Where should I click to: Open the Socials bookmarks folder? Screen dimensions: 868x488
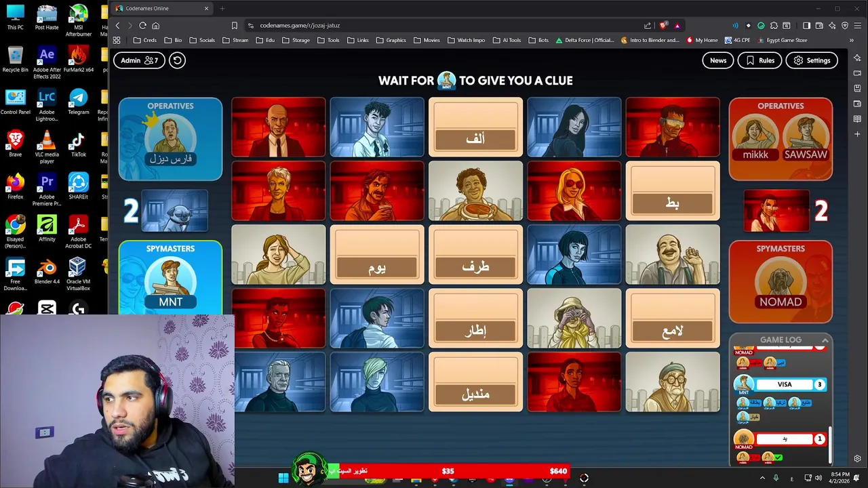[x=202, y=40]
